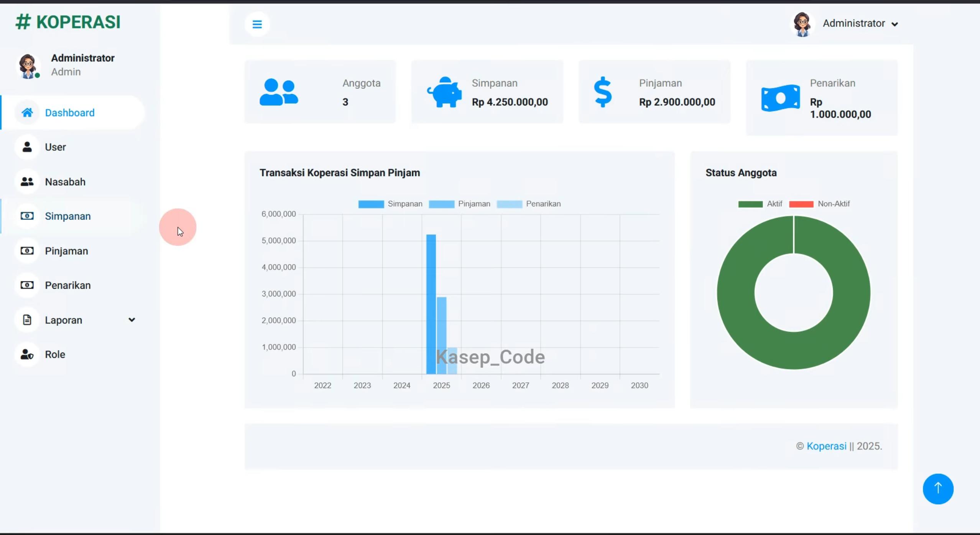The image size is (980, 535).
Task: Click the 'Status Anggota' heading
Action: click(741, 173)
